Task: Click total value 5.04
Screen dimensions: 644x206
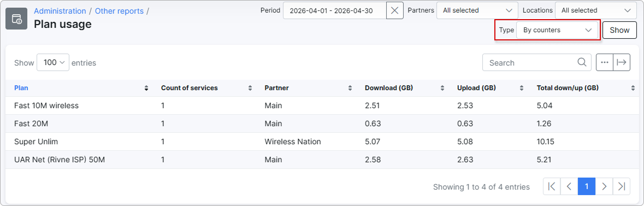Action: (x=545, y=105)
